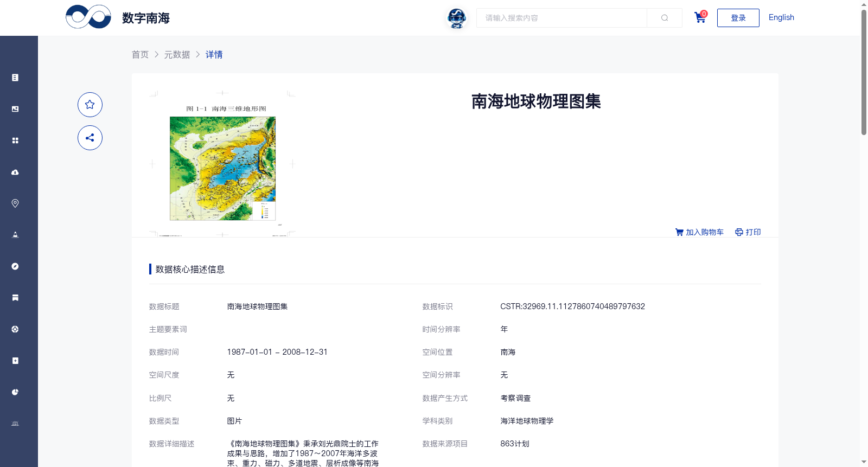Image resolution: width=868 pixels, height=467 pixels.
Task: Click the 空间尺度 value 无
Action: click(x=231, y=375)
